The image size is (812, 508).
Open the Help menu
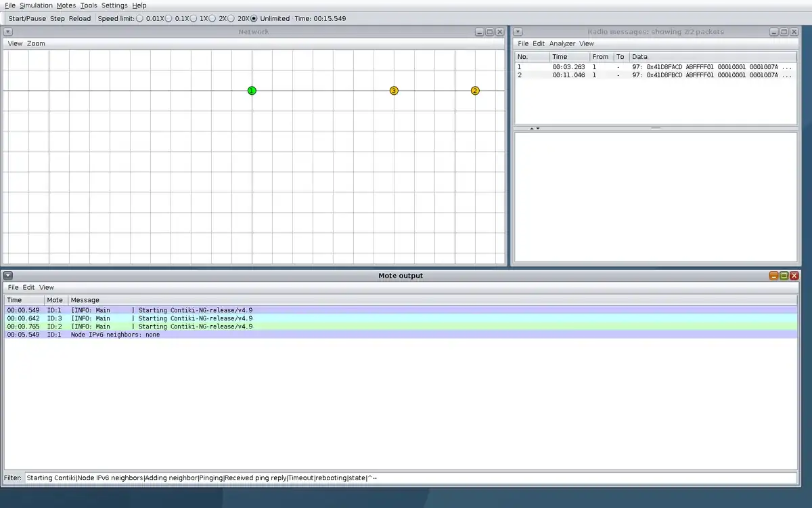click(139, 5)
